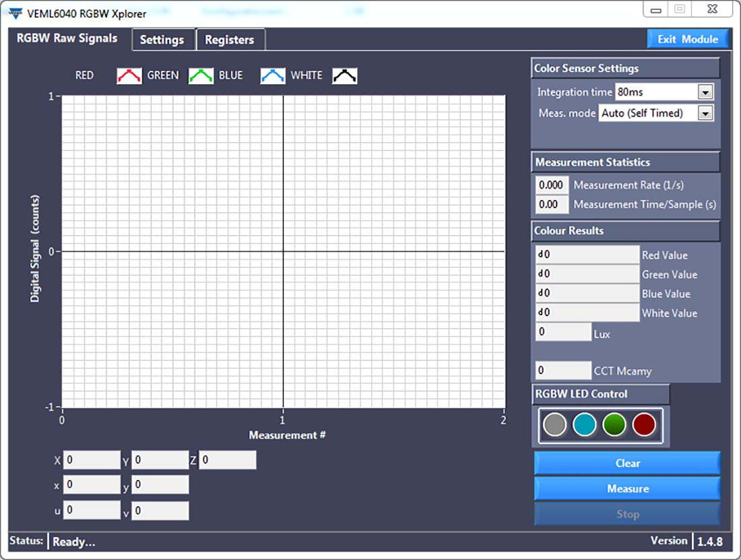
Task: Click the WHITE curve legend icon
Action: [345, 75]
